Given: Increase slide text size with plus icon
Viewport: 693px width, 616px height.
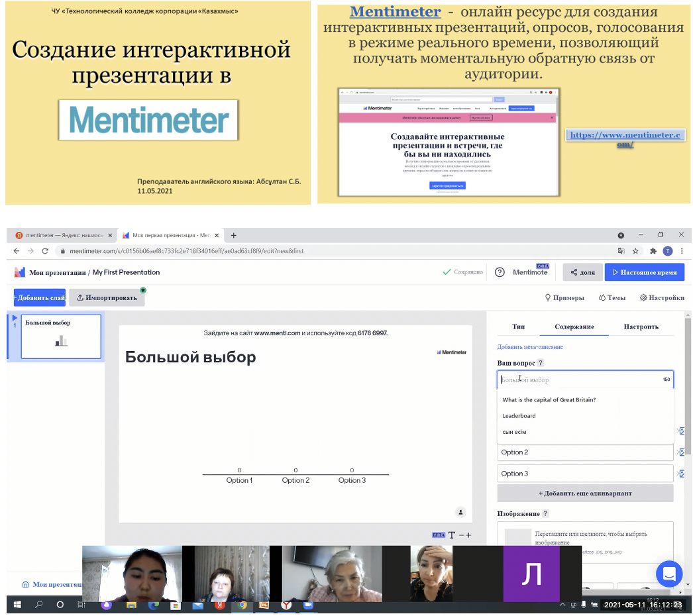Looking at the screenshot, I should click(x=468, y=535).
